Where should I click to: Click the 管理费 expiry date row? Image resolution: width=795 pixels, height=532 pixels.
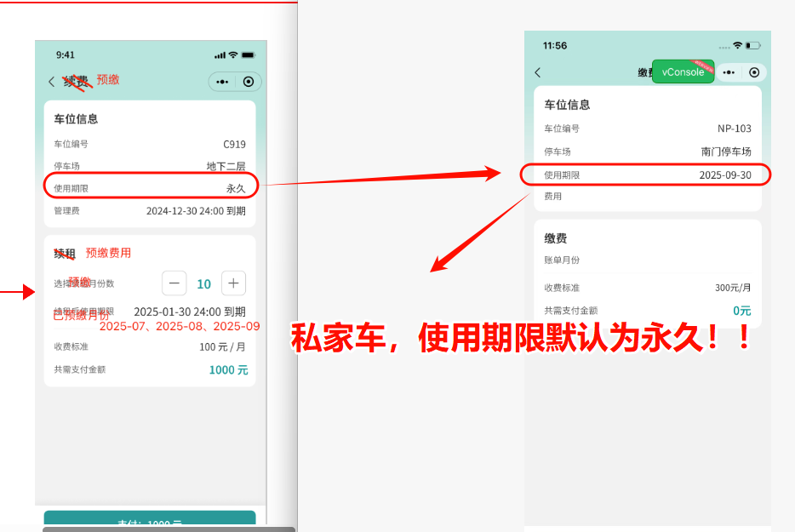(x=150, y=210)
